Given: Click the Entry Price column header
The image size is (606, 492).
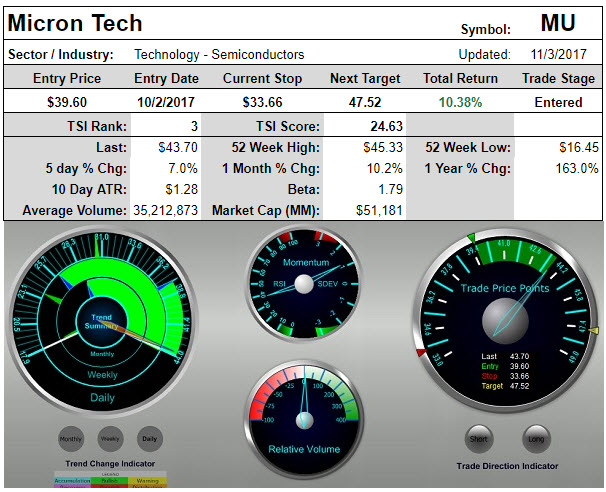Looking at the screenshot, I should pos(67,78).
